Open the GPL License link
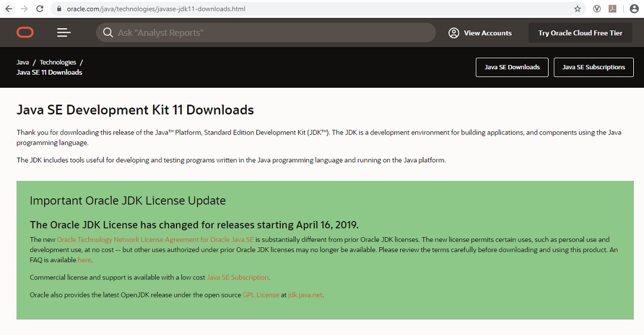The image size is (644, 335). pyautogui.click(x=261, y=294)
